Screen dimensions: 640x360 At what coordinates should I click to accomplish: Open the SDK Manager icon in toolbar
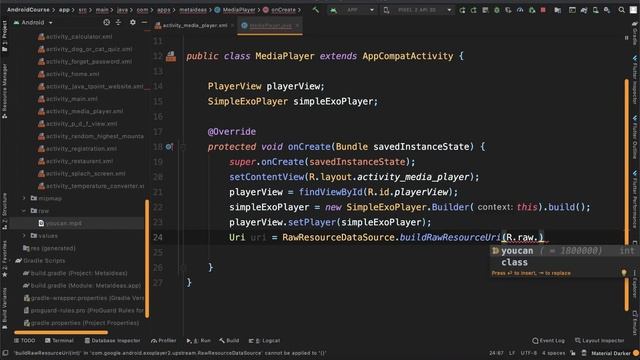coord(607,10)
